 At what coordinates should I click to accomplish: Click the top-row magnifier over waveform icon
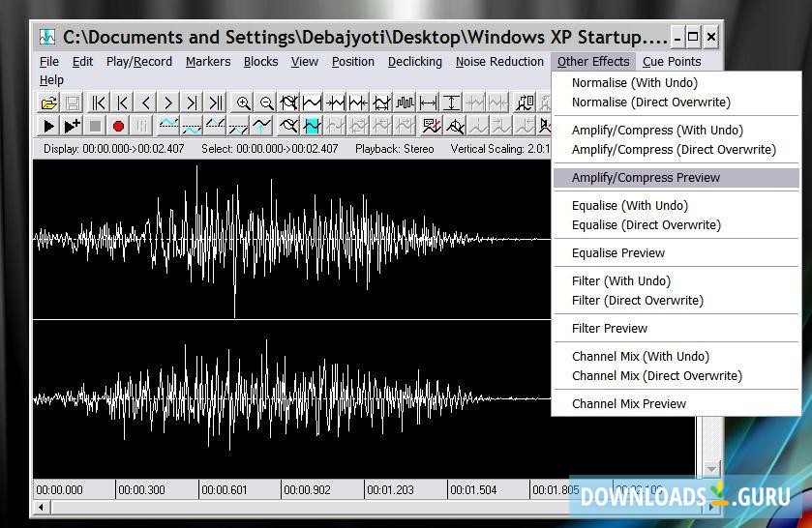pos(289,103)
